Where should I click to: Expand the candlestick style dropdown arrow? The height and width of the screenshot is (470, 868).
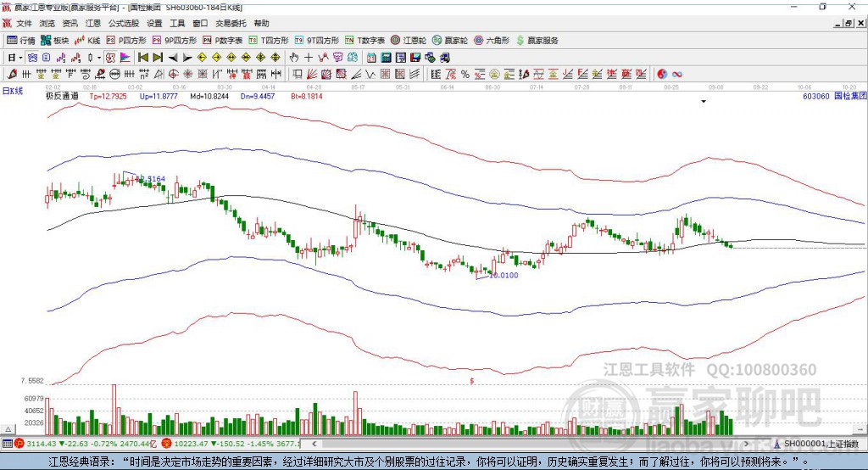pos(99,57)
